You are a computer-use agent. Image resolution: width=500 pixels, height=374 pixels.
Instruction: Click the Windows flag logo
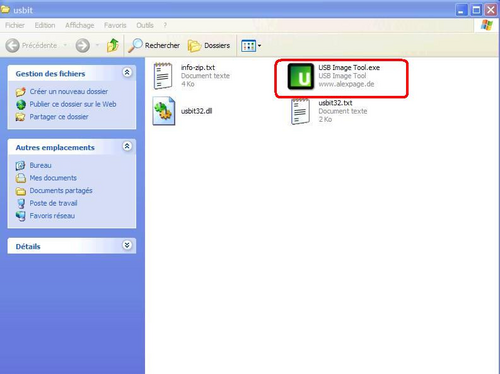[x=487, y=25]
